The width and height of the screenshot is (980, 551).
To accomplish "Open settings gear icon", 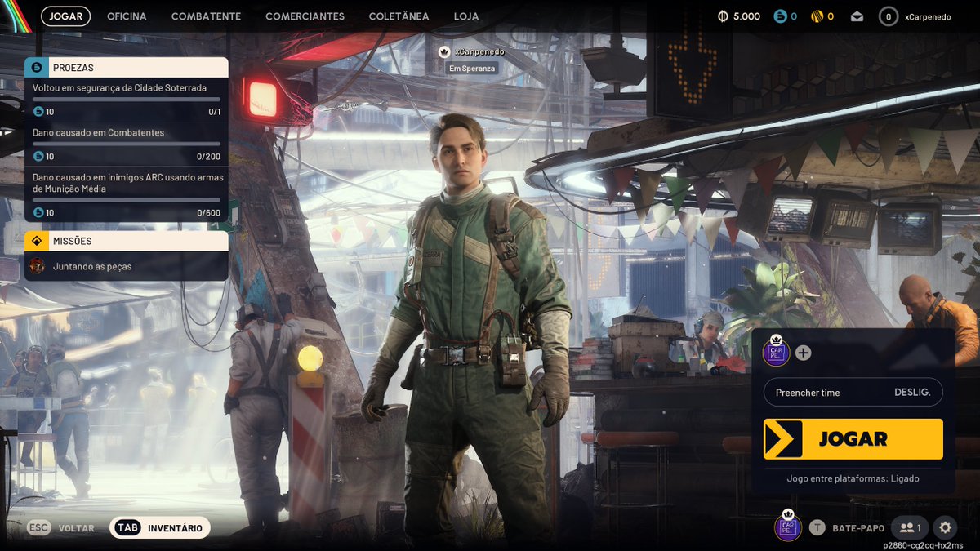I will click(946, 527).
